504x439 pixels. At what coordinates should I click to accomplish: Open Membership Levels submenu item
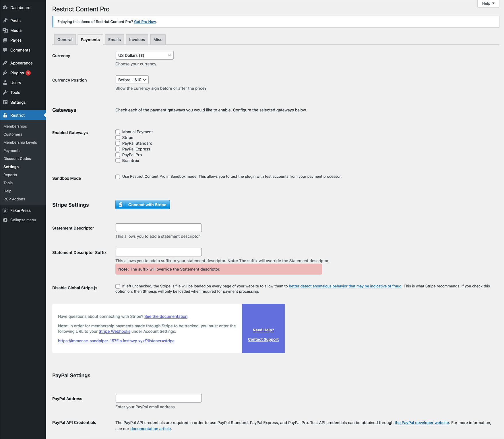tap(20, 142)
